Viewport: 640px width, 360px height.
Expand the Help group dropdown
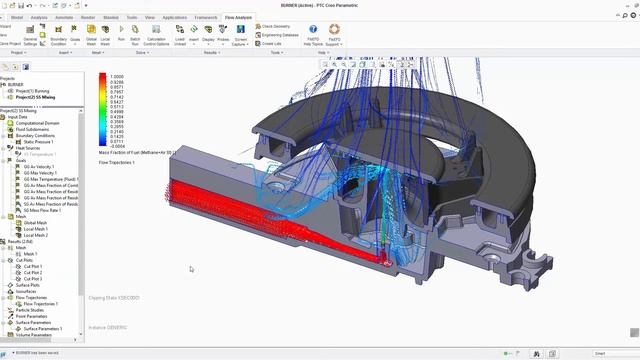pos(323,53)
